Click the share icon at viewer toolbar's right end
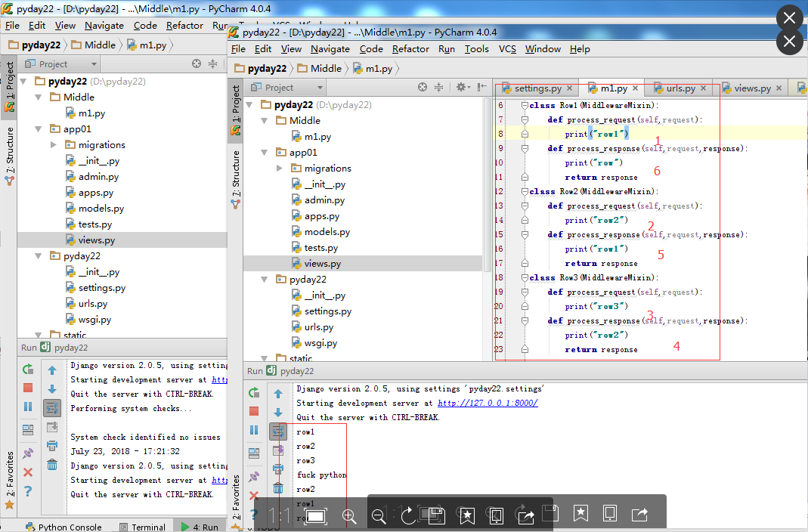This screenshot has width=808, height=532. (x=639, y=514)
